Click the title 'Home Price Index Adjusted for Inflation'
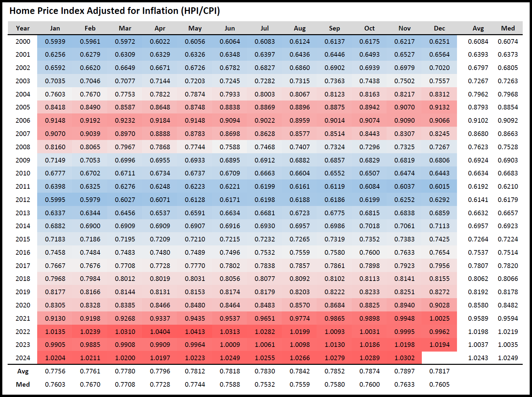 tap(114, 11)
